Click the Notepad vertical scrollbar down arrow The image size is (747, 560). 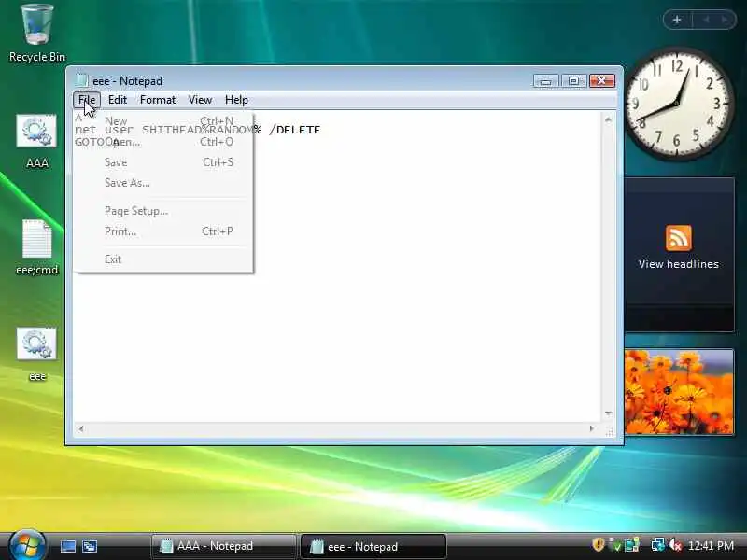point(608,413)
